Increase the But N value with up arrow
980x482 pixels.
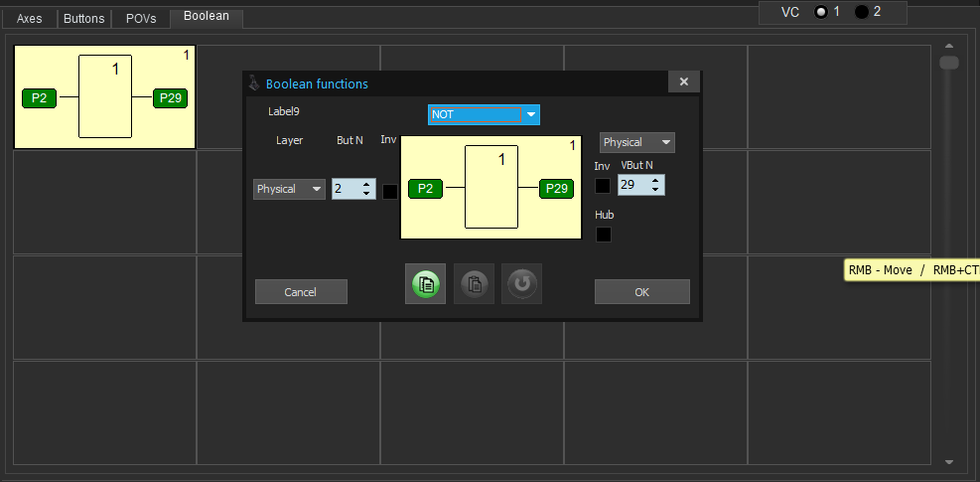coord(366,184)
